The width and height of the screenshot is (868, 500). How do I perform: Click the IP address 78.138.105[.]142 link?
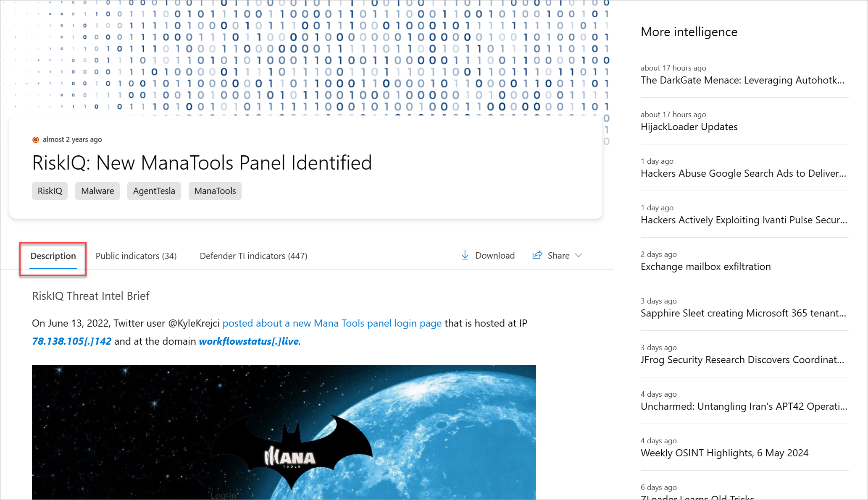[x=72, y=341]
